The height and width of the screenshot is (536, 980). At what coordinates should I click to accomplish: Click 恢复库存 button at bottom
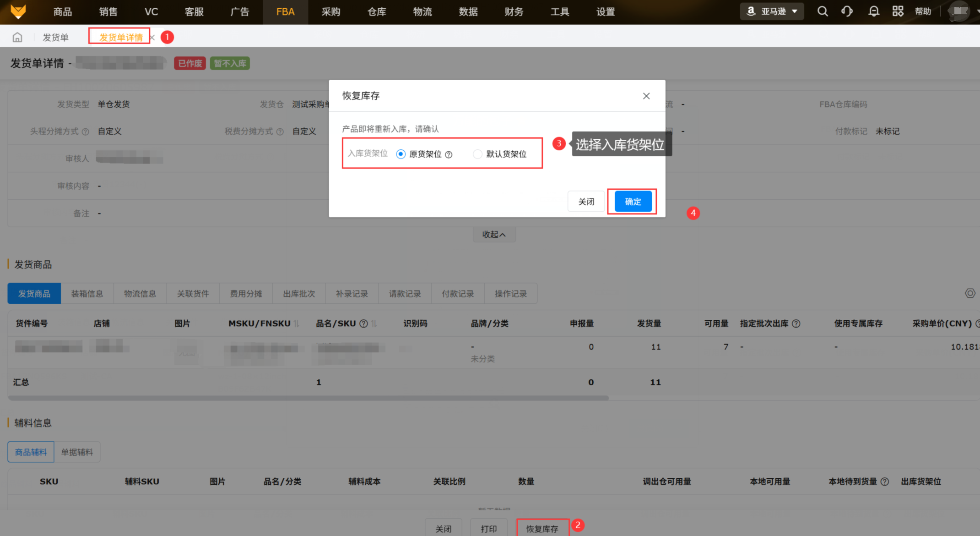point(542,529)
